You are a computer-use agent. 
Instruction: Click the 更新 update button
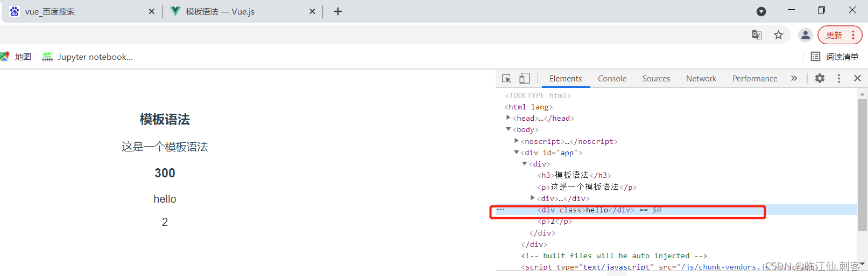pyautogui.click(x=834, y=35)
